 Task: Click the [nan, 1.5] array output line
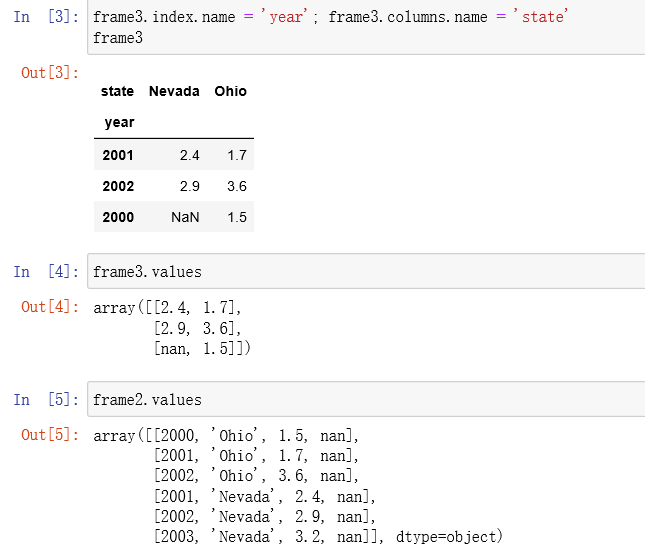click(202, 348)
